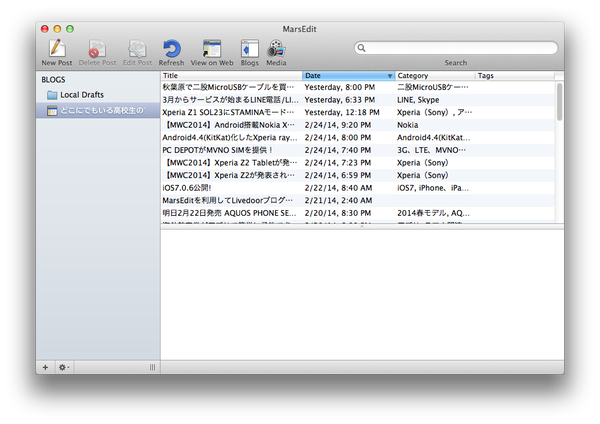Select post Android4.4(KitKat)化したXperia ray
The height and width of the screenshot is (424, 600).
point(230,137)
